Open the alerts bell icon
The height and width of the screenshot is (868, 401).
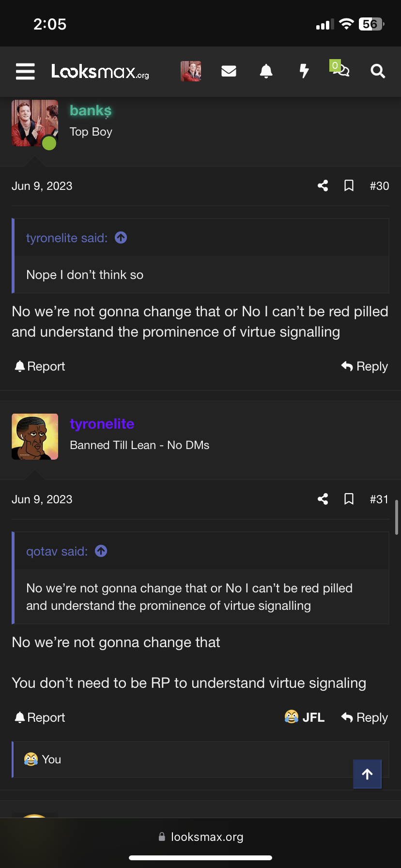pyautogui.click(x=266, y=71)
